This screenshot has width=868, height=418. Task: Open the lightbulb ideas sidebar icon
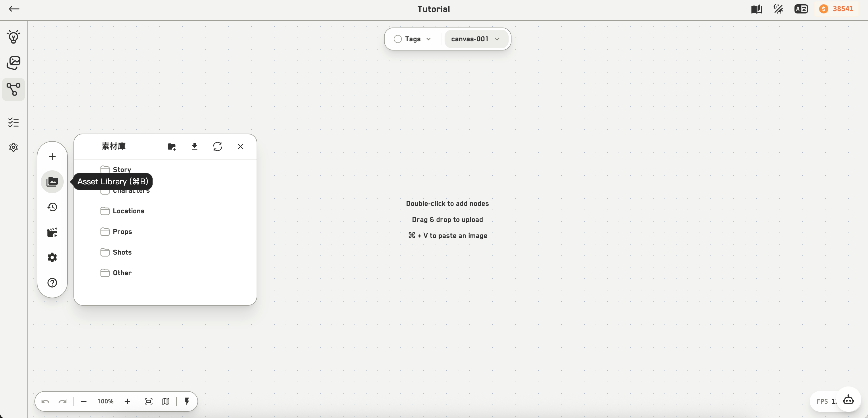(13, 36)
